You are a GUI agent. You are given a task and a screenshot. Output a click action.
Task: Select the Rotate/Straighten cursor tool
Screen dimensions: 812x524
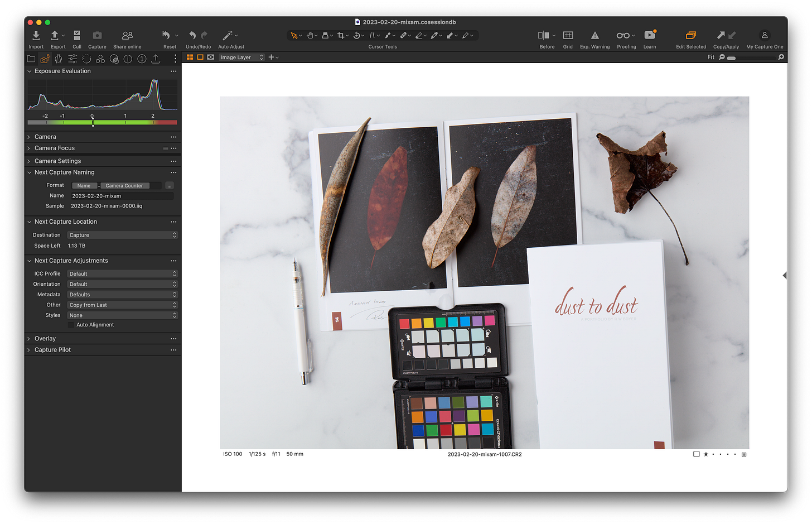(x=356, y=35)
